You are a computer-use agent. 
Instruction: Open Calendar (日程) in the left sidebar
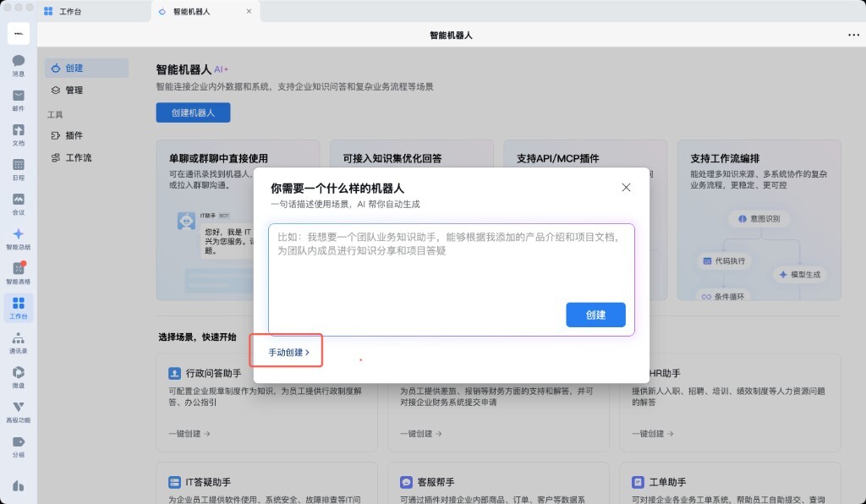pos(19,168)
